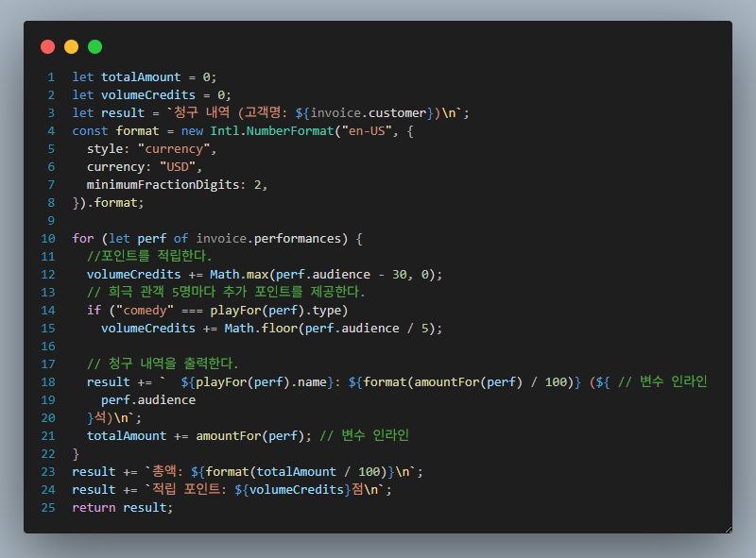Viewport: 756px width, 558px height.
Task: Click ${volumeCredits} on line 24
Action: (x=292, y=490)
